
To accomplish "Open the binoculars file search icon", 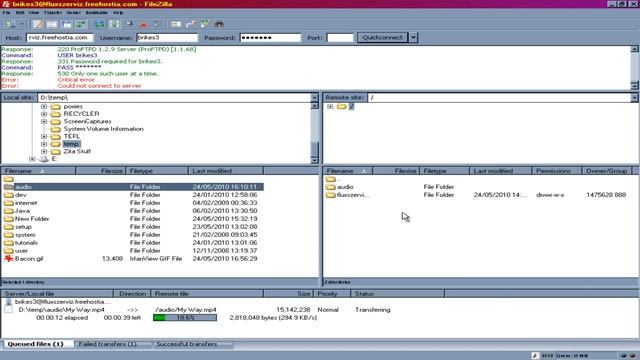I will pos(219,24).
